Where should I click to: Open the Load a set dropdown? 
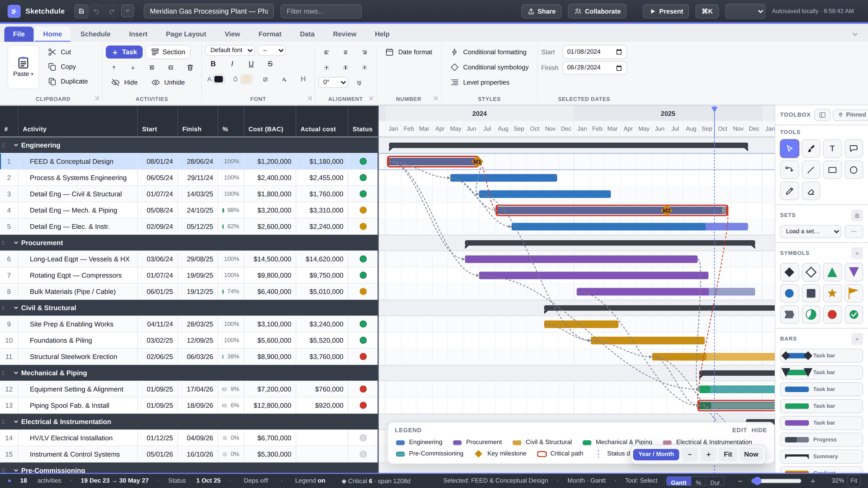pos(810,231)
